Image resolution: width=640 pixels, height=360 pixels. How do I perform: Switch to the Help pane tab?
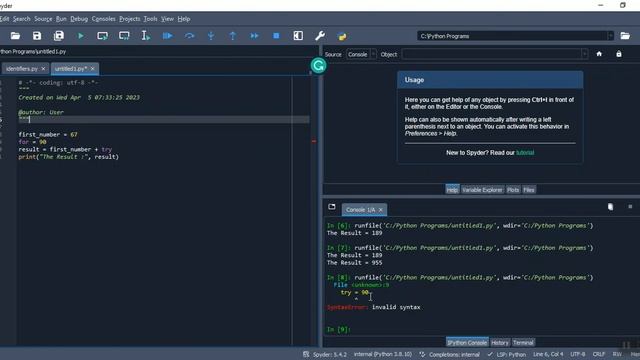point(452,190)
